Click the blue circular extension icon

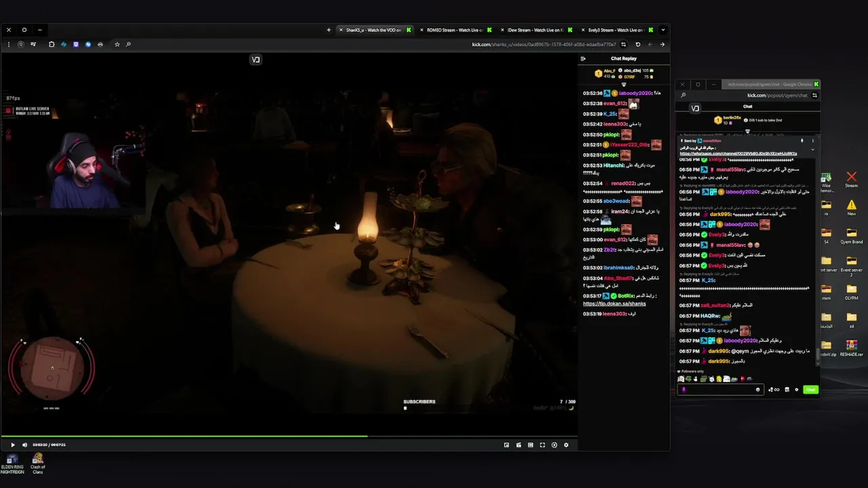coord(88,44)
